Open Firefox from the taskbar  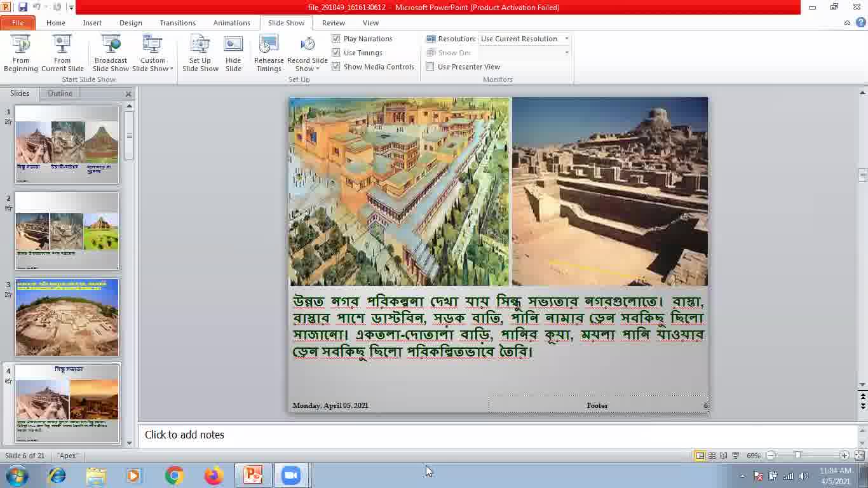tap(214, 475)
